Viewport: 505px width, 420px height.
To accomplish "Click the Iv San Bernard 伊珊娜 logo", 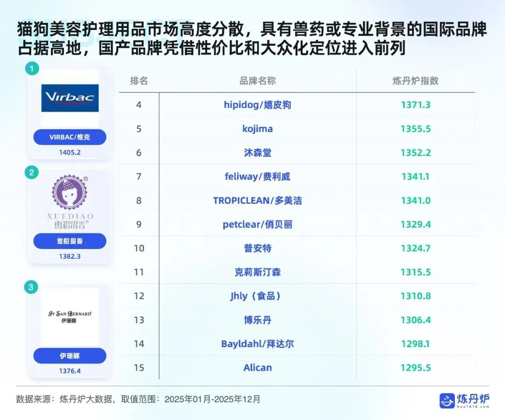I will coord(70,317).
